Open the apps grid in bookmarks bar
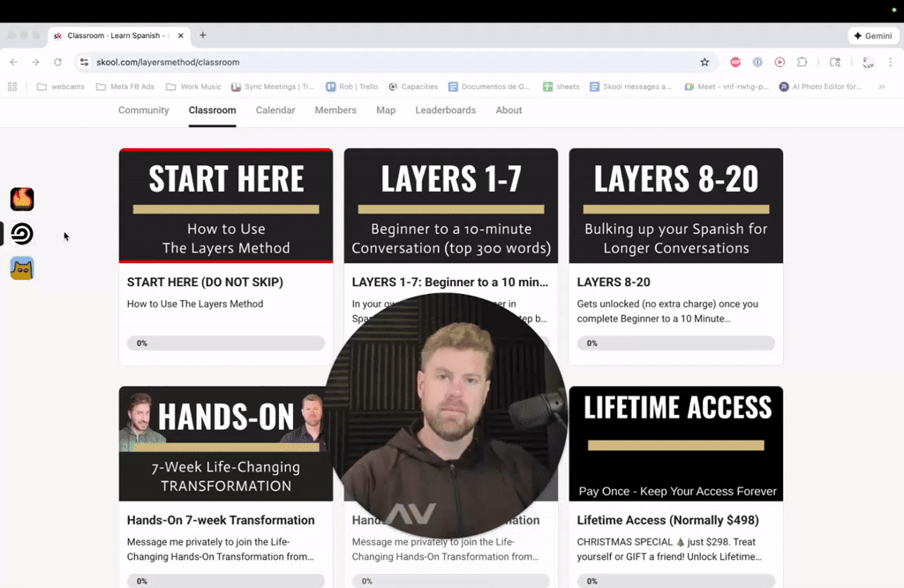 point(12,87)
